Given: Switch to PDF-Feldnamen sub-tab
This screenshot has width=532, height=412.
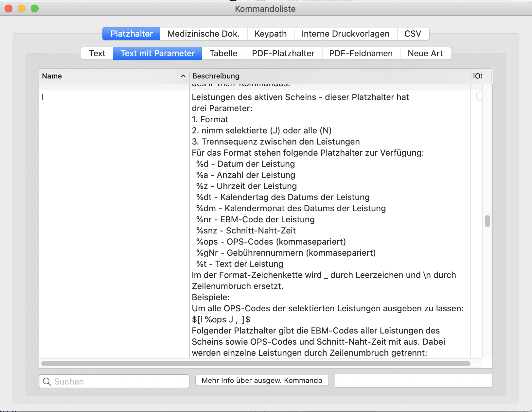Looking at the screenshot, I should point(361,53).
